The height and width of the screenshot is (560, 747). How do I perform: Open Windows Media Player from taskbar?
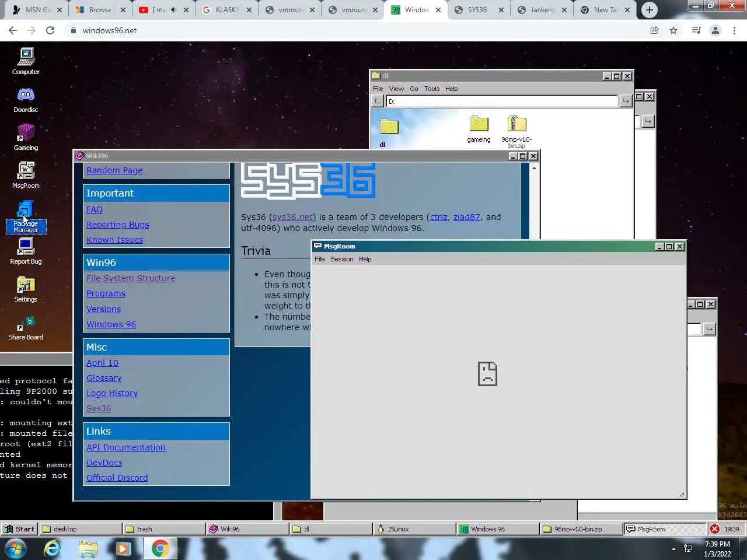click(123, 548)
